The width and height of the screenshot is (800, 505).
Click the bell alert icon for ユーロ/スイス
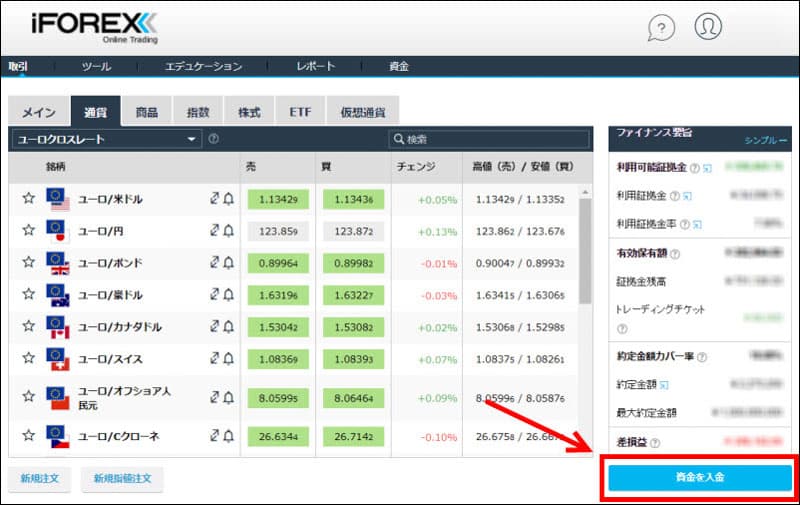coord(228,358)
